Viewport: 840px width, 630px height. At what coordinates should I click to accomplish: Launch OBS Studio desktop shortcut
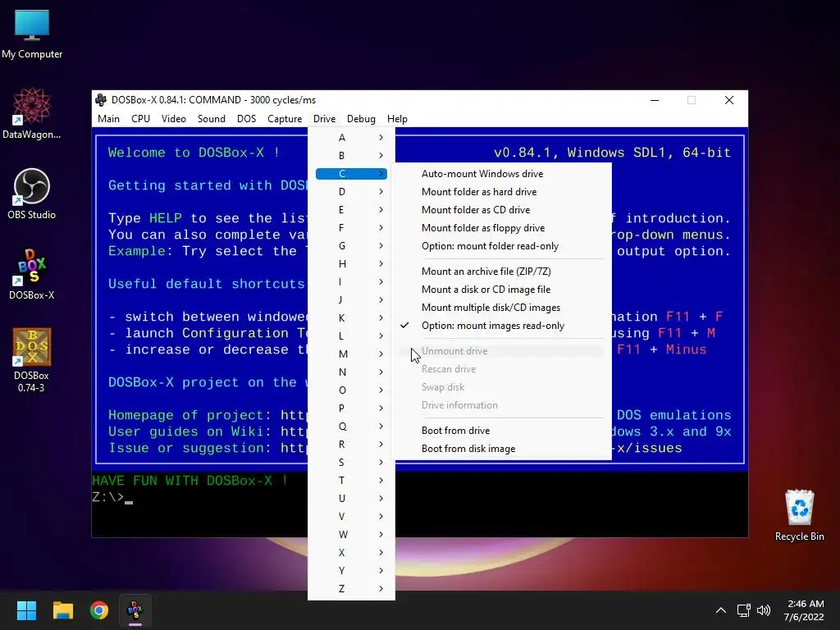pos(32,194)
